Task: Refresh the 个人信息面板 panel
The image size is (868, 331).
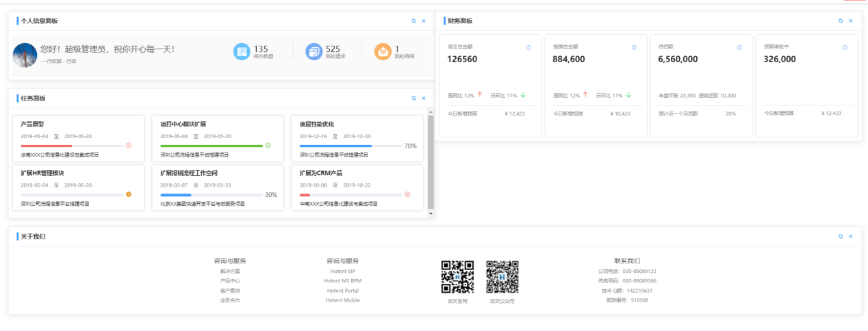Action: 413,21
